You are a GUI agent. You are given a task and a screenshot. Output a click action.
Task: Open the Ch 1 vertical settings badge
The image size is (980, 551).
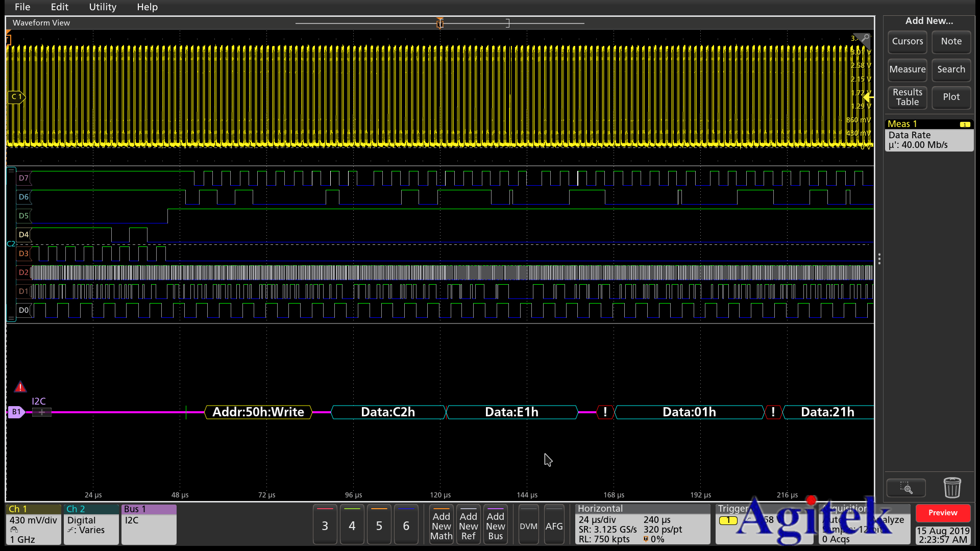pos(33,524)
